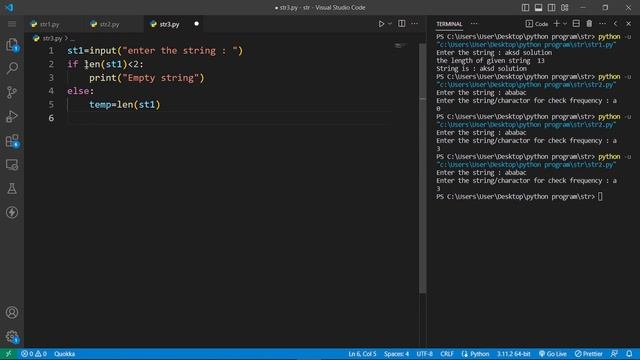Change encoding via UTF-8

(x=424, y=354)
